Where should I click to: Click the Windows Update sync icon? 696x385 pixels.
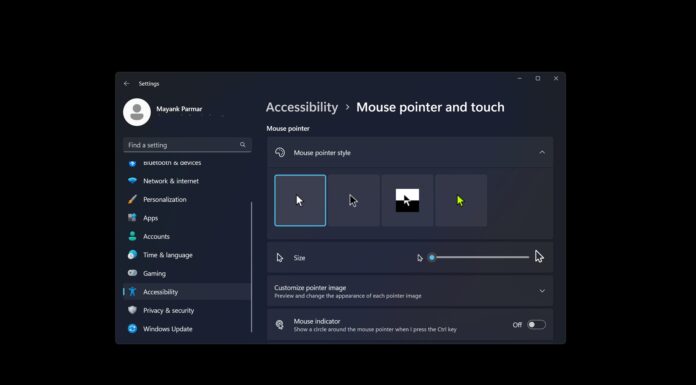tap(132, 329)
